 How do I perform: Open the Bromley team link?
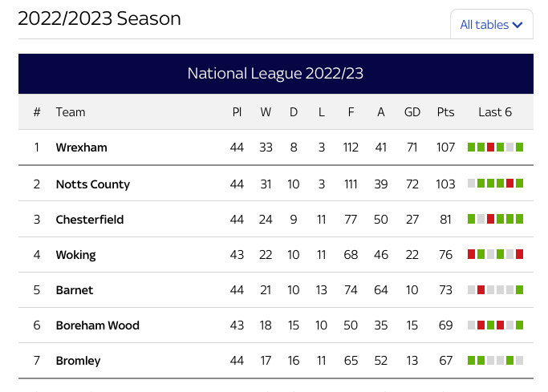click(x=79, y=361)
